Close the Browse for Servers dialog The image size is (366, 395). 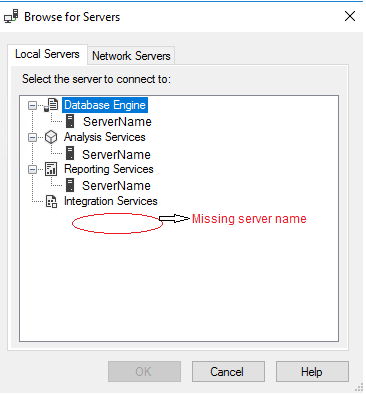350,16
